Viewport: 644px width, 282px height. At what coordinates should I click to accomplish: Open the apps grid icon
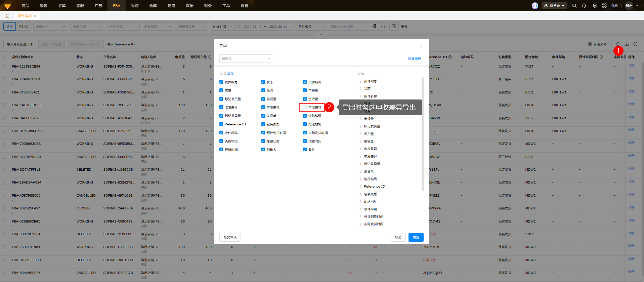[x=604, y=6]
